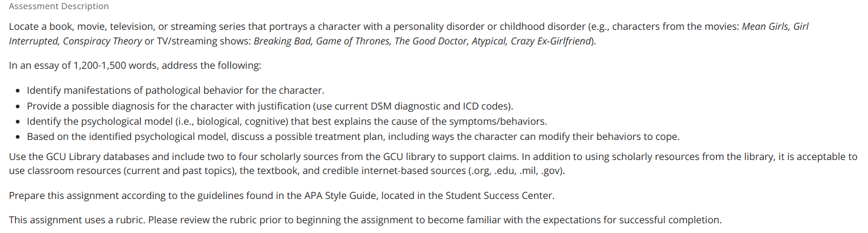Viewport: 868px width, 233px height.
Task: Click the Assessment Description heading
Action: pyautogui.click(x=59, y=6)
